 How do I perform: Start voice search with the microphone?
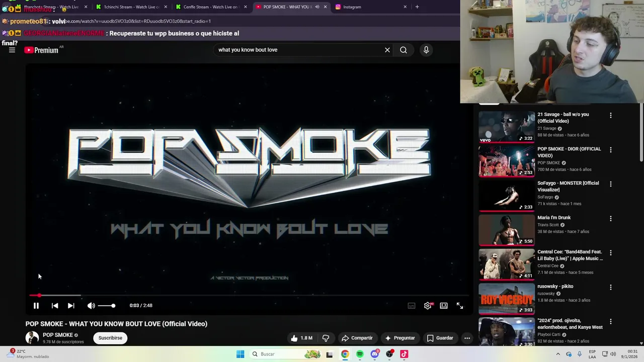[x=426, y=50]
